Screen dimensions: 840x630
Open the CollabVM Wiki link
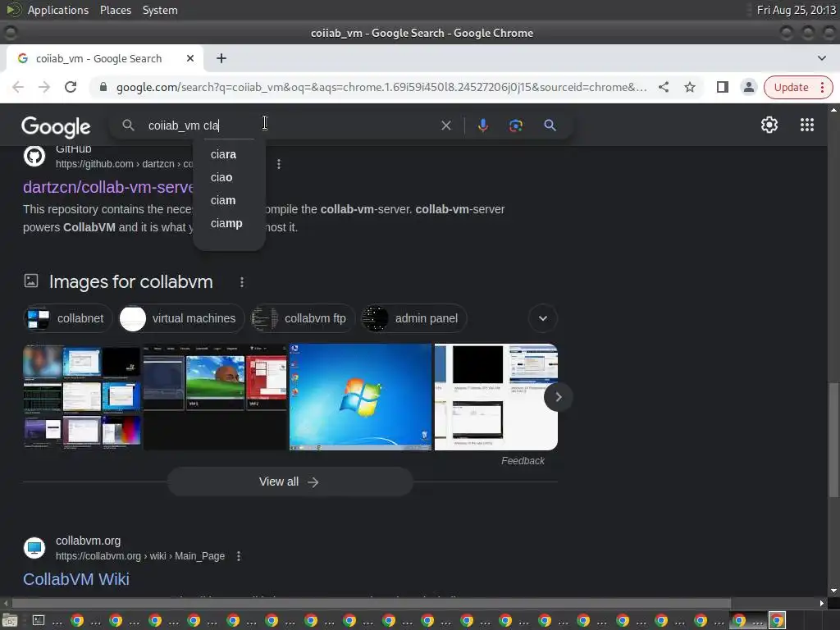pyautogui.click(x=76, y=579)
